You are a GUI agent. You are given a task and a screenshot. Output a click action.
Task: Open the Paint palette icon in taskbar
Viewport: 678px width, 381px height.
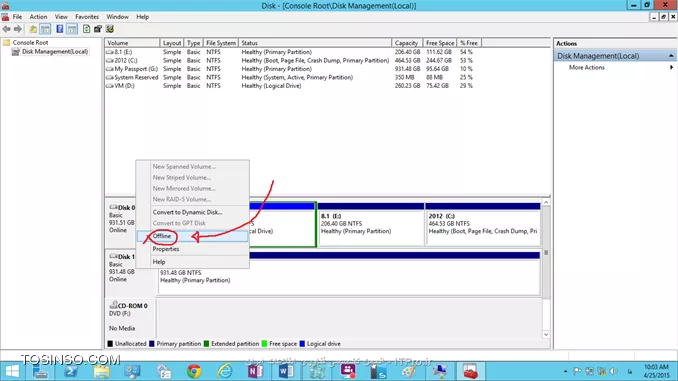[409, 371]
